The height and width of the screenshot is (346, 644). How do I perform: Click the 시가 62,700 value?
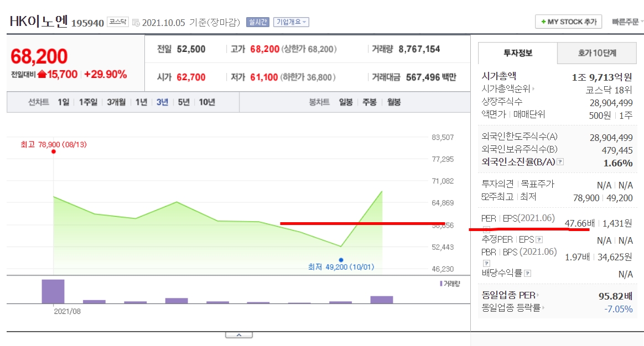(191, 77)
